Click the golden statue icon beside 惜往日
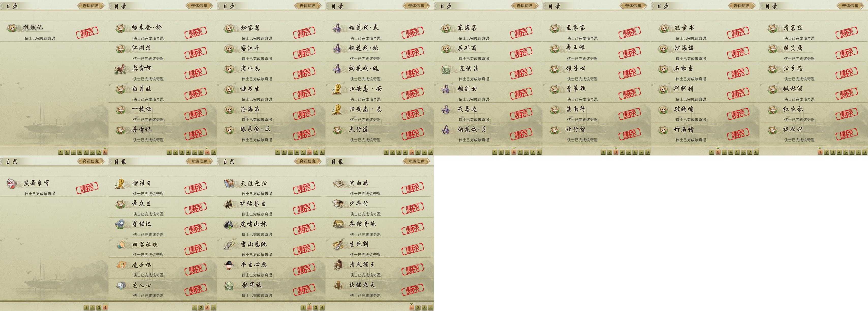The width and height of the screenshot is (868, 311). point(120,184)
